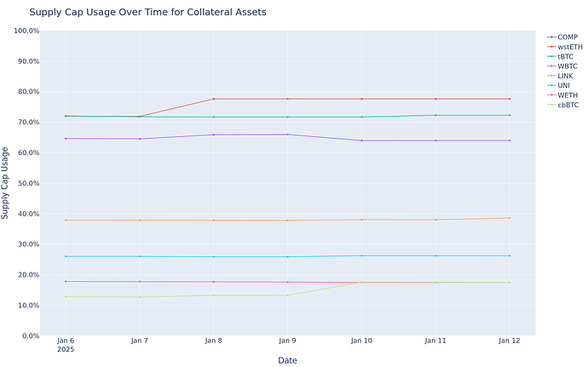Screen dimensions: 588x367
Task: Select the wstETH data point on Jan 8
Action: [x=214, y=100]
